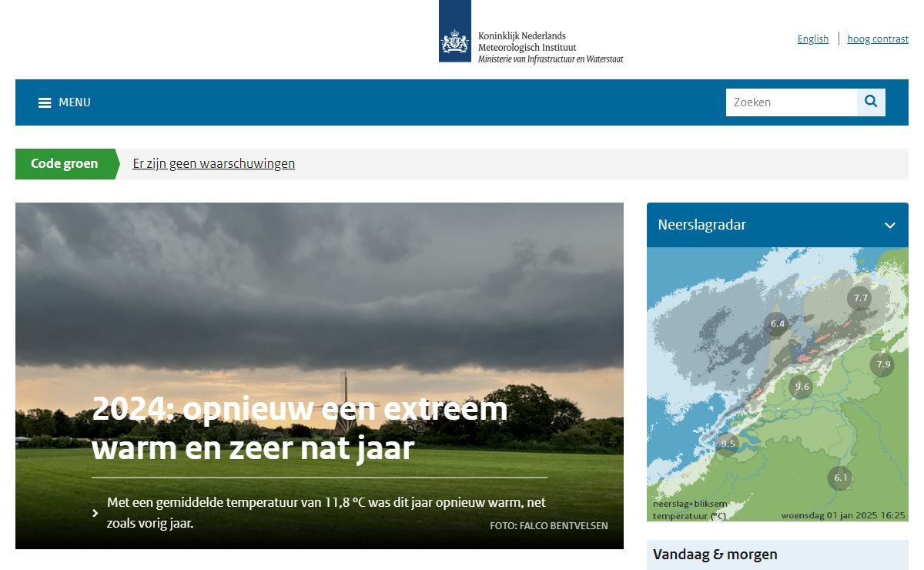Collapse the Neerslagradar panel chevron

(890, 226)
